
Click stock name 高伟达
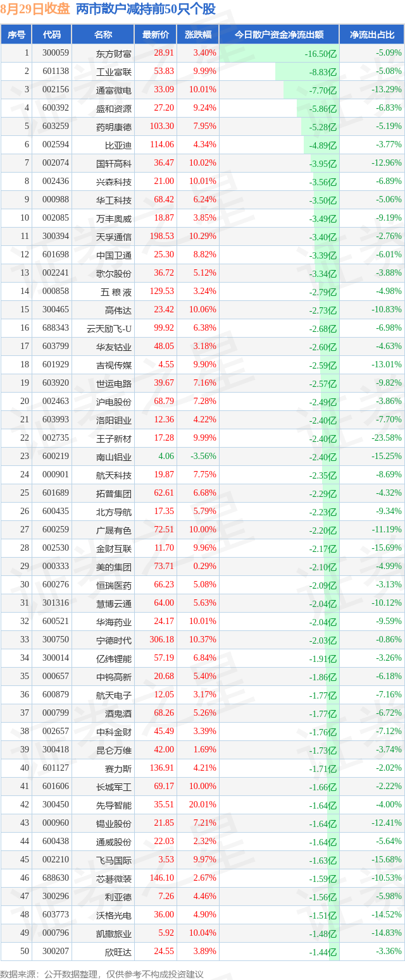click(x=118, y=310)
